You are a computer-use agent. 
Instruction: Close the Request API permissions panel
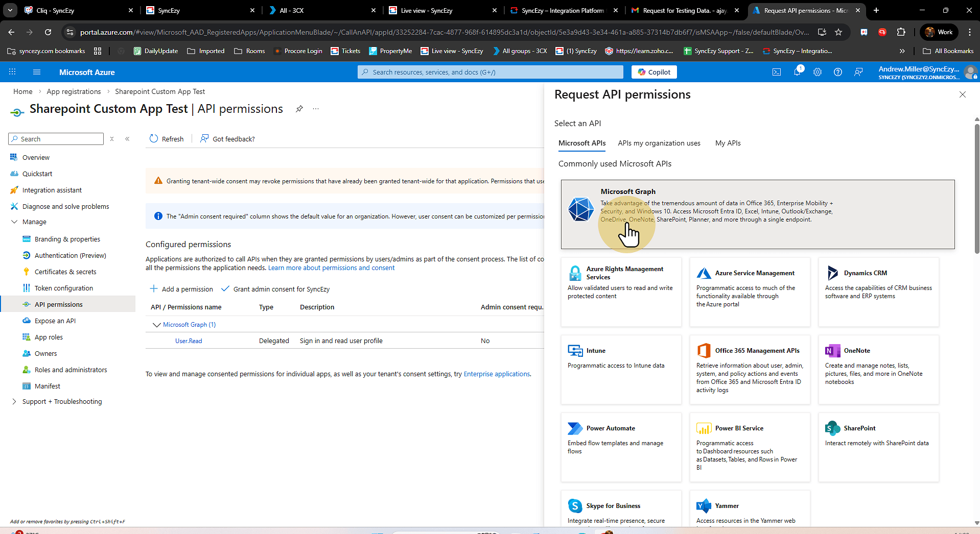(963, 94)
